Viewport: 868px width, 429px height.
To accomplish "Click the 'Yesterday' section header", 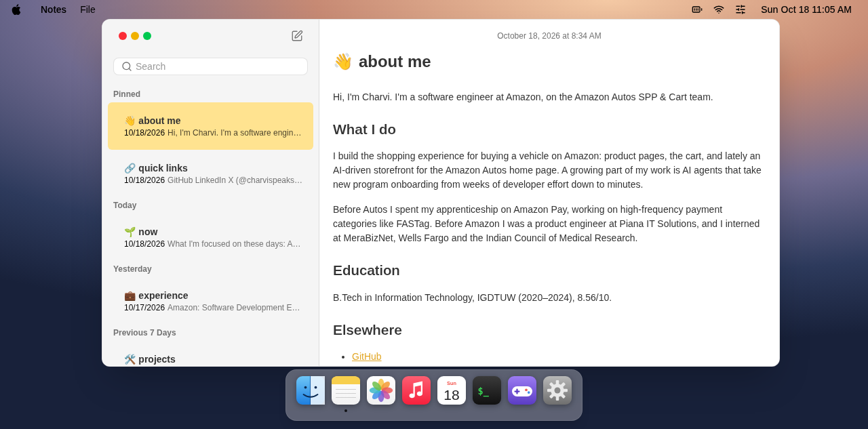I will pyautogui.click(x=132, y=269).
